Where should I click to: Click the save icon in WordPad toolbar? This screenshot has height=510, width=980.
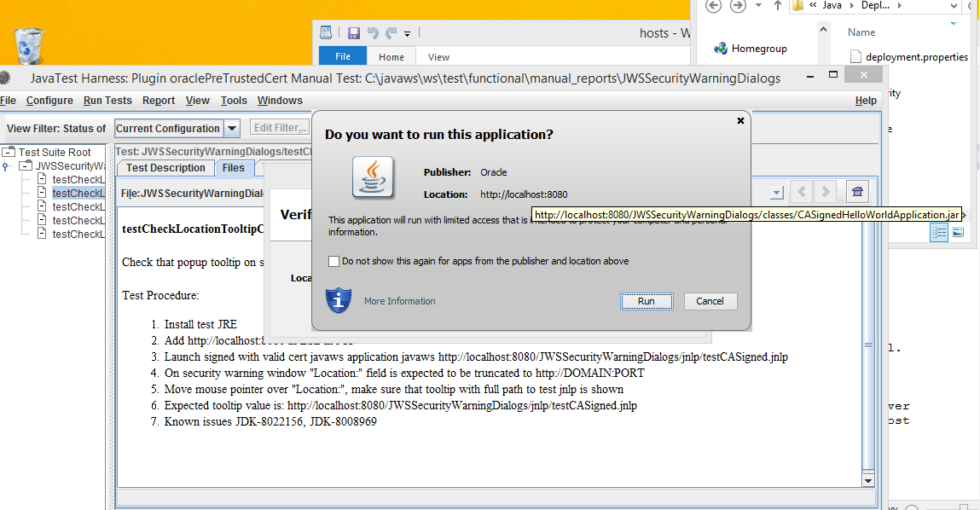354,33
